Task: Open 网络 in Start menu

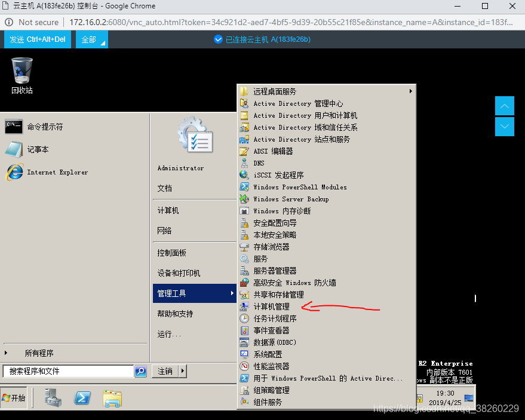Action: tap(194, 231)
